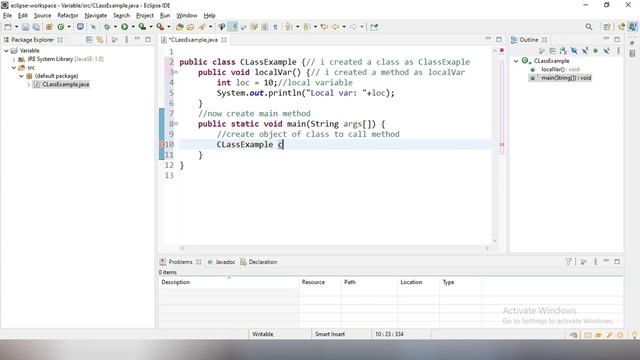Switch to the Javadoc tab
The height and width of the screenshot is (360, 640).
click(221, 262)
